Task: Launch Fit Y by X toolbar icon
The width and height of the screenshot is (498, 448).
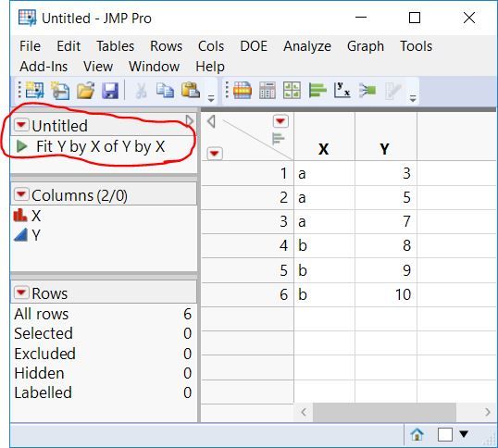Action: pos(342,90)
